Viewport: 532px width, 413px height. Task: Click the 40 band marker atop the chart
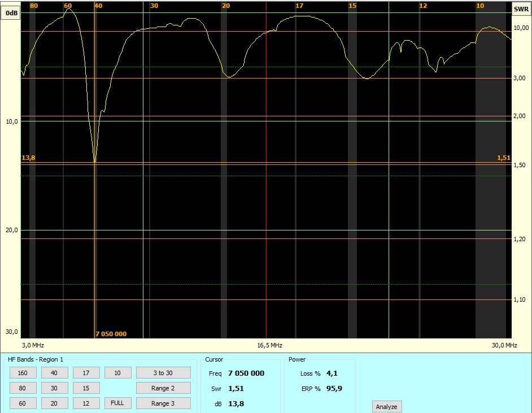click(x=98, y=6)
